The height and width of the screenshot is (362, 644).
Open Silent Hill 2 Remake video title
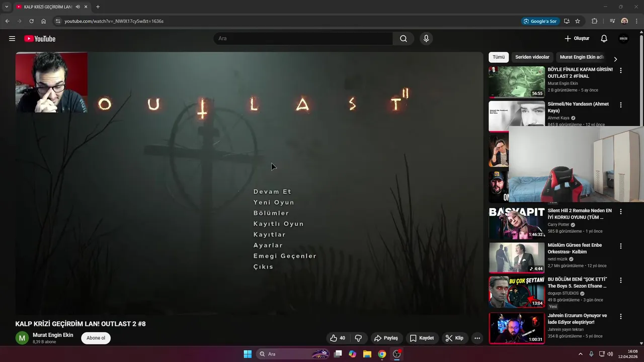(x=580, y=214)
